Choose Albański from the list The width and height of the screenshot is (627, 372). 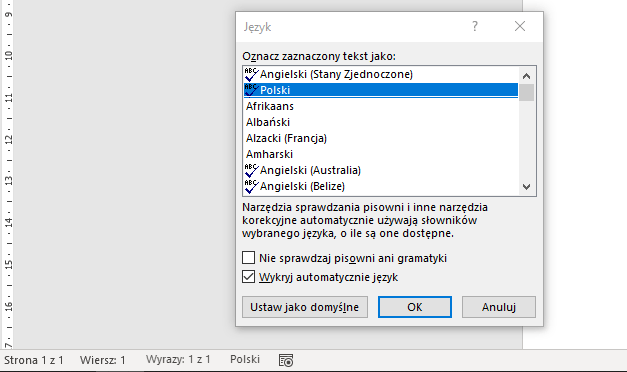(x=381, y=122)
